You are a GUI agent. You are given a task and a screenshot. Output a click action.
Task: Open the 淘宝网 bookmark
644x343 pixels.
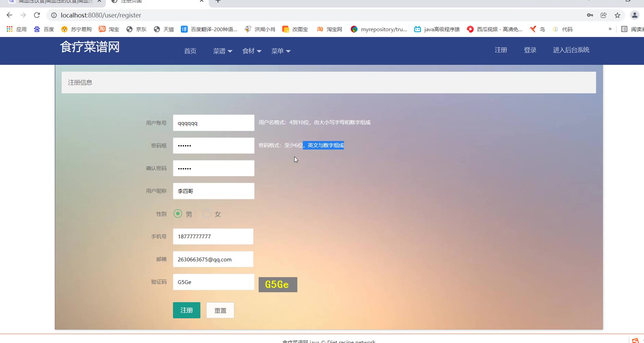(329, 29)
